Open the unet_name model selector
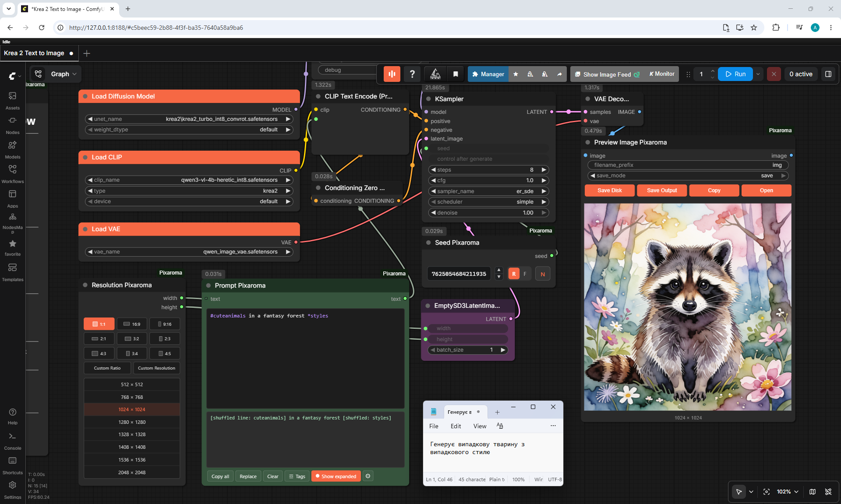This screenshot has width=841, height=504. click(x=189, y=119)
